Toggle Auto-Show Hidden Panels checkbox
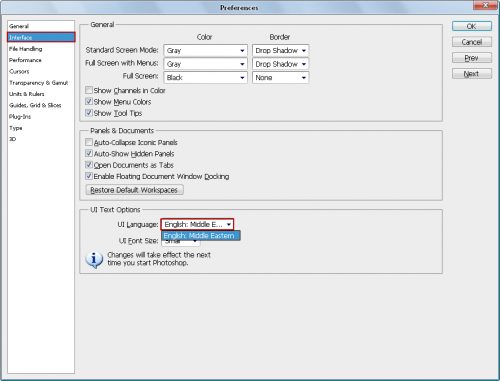The height and width of the screenshot is (381, 500). click(x=89, y=154)
